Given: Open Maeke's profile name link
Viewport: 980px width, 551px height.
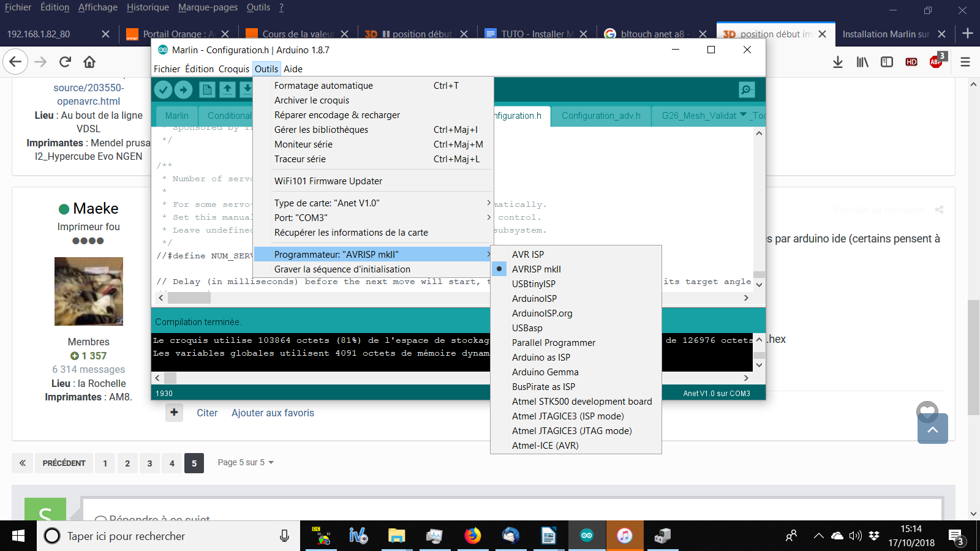Looking at the screenshot, I should 96,209.
